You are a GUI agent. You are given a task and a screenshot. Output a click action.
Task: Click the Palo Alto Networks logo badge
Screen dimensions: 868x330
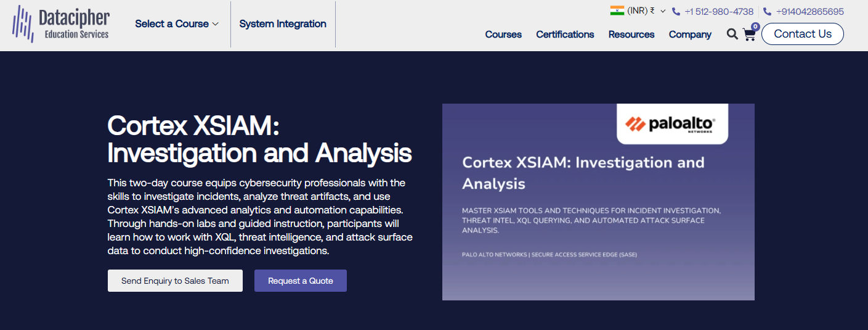pyautogui.click(x=672, y=123)
